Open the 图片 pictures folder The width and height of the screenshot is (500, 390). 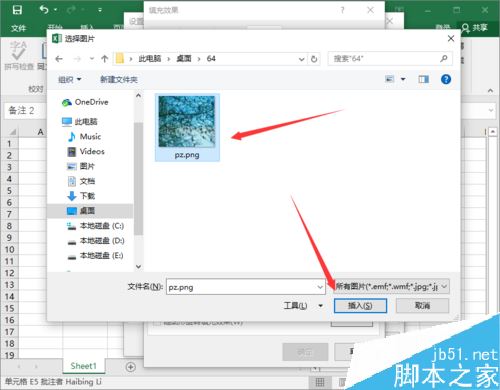click(81, 166)
